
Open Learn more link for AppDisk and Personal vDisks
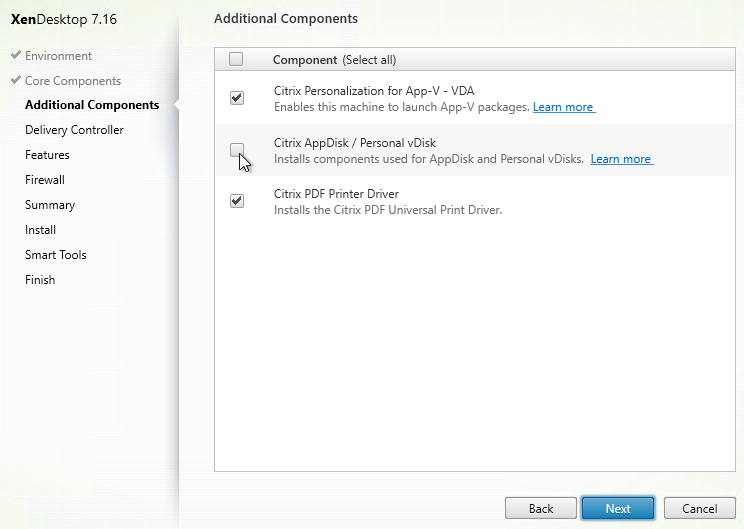[622, 159]
